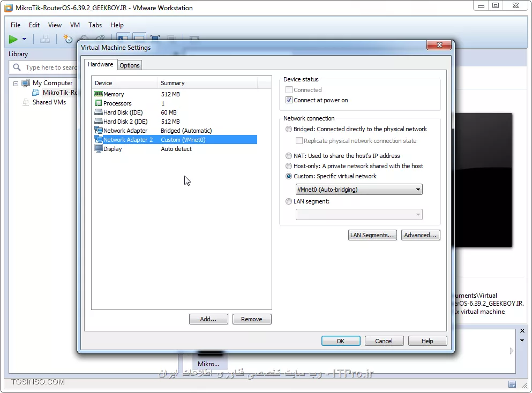Select the Memory device icon
Image resolution: width=532 pixels, height=393 pixels.
99,94
